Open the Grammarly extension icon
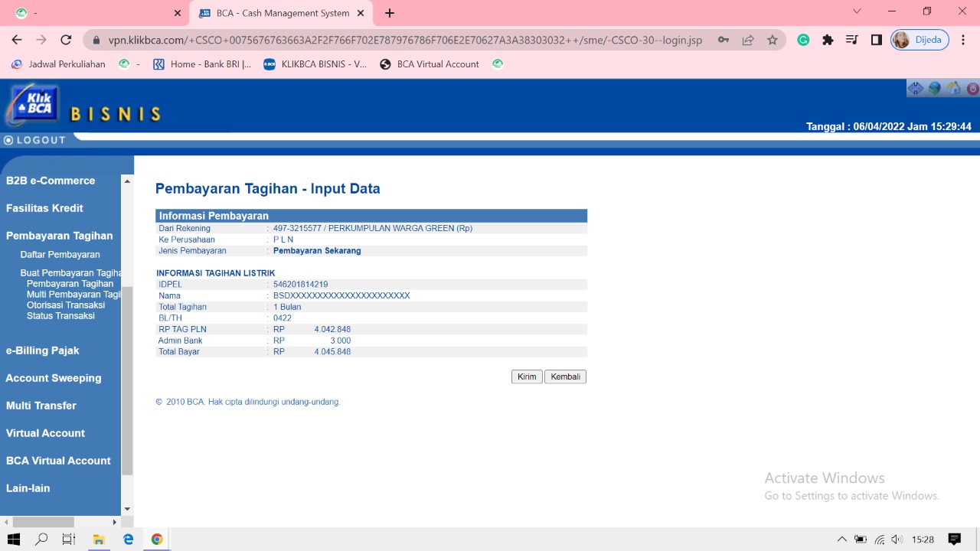The image size is (980, 551). coord(803,40)
